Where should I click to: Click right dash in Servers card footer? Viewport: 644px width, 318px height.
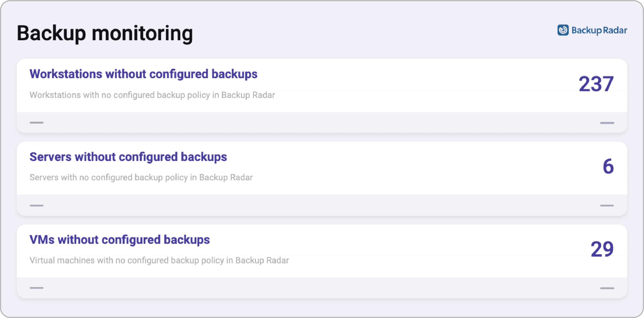click(x=607, y=205)
